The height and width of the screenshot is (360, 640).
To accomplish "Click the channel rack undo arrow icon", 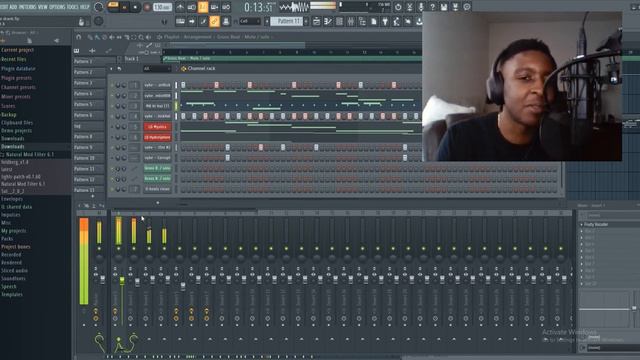I will 119,69.
